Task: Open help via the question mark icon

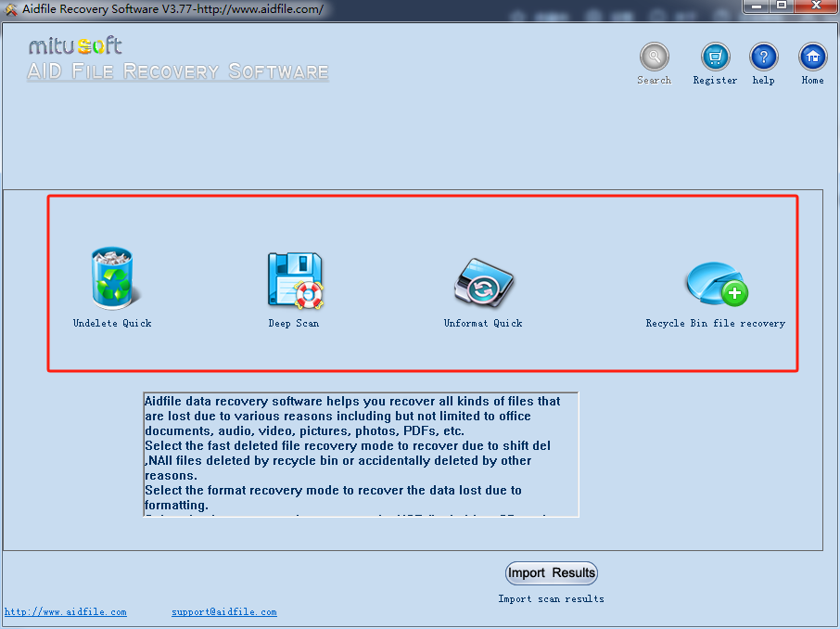Action: (x=763, y=58)
